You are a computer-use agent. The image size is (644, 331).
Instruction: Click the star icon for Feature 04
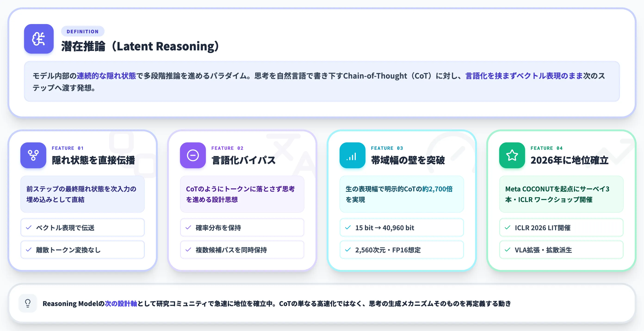point(512,155)
